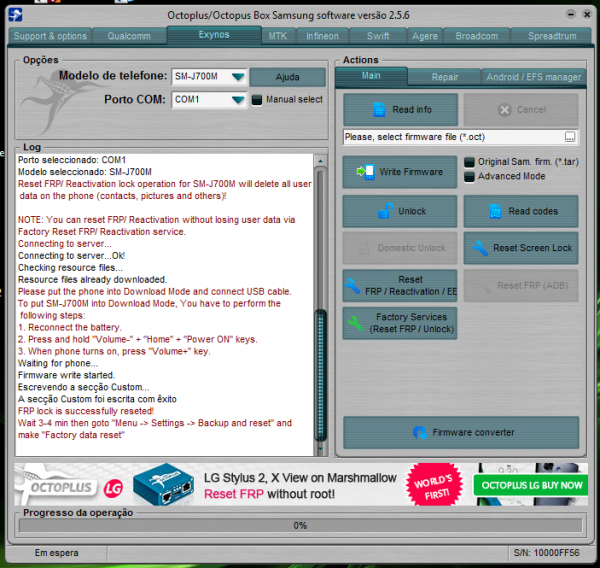Click the Unlock button
The width and height of the screenshot is (600, 568).
400,211
